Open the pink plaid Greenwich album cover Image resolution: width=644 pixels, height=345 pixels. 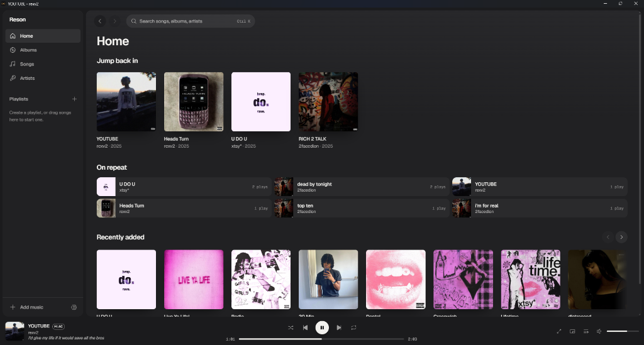tap(463, 280)
